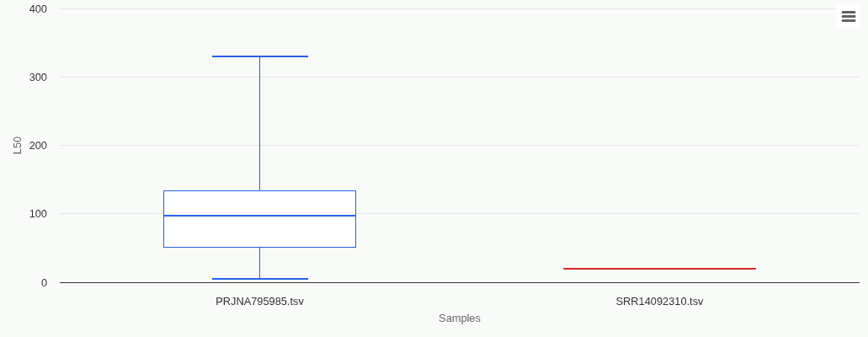Click the 100 y-axis tick label
The image size is (868, 337).
point(38,214)
